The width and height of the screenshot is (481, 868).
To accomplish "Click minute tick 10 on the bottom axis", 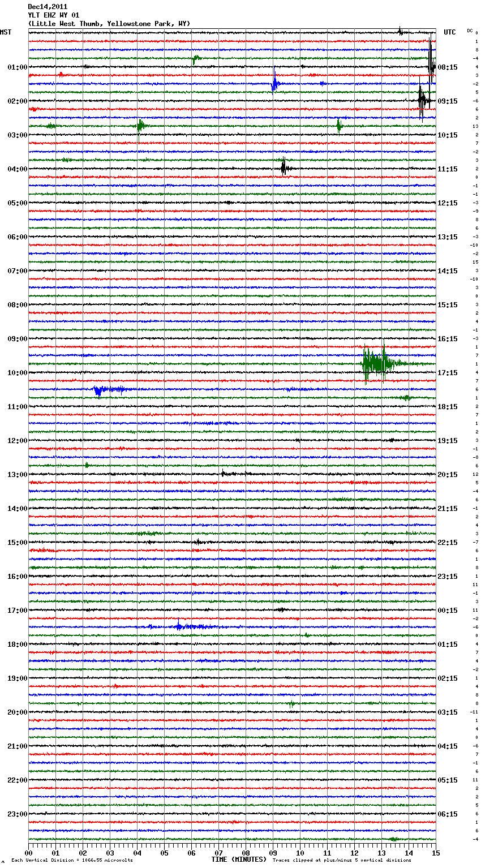I will 300,853.
